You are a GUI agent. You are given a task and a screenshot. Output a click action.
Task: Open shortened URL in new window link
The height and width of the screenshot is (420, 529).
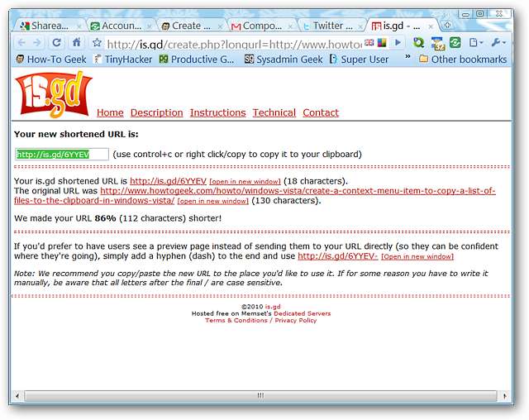point(245,182)
